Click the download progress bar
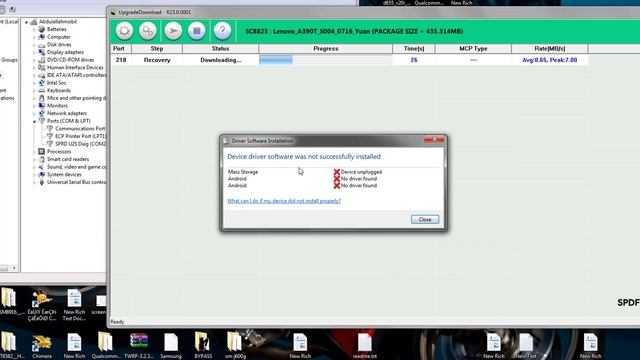Viewport: 640px width, 360px height. pyautogui.click(x=326, y=60)
